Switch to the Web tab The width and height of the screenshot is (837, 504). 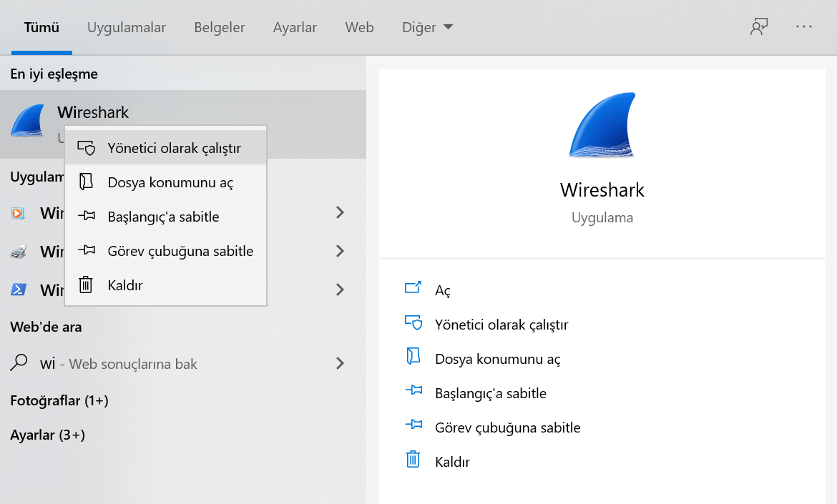click(x=359, y=27)
